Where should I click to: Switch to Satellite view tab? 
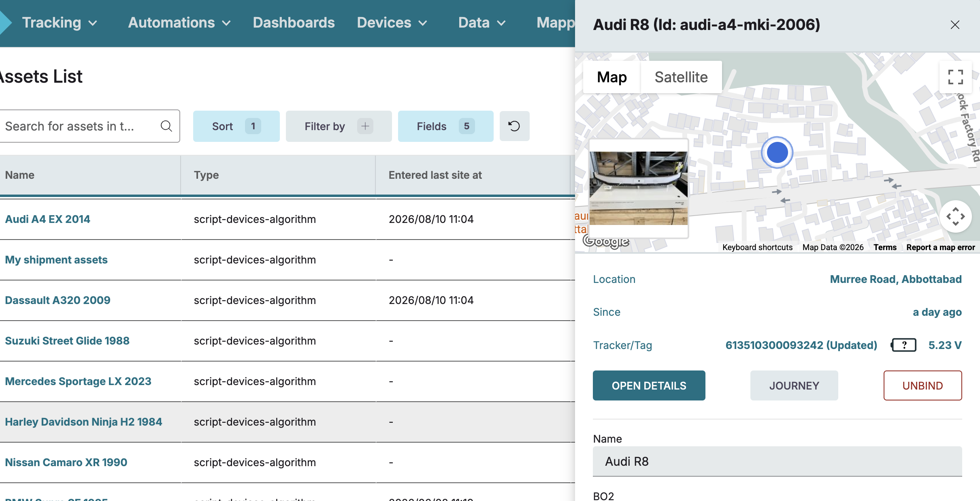pos(681,77)
